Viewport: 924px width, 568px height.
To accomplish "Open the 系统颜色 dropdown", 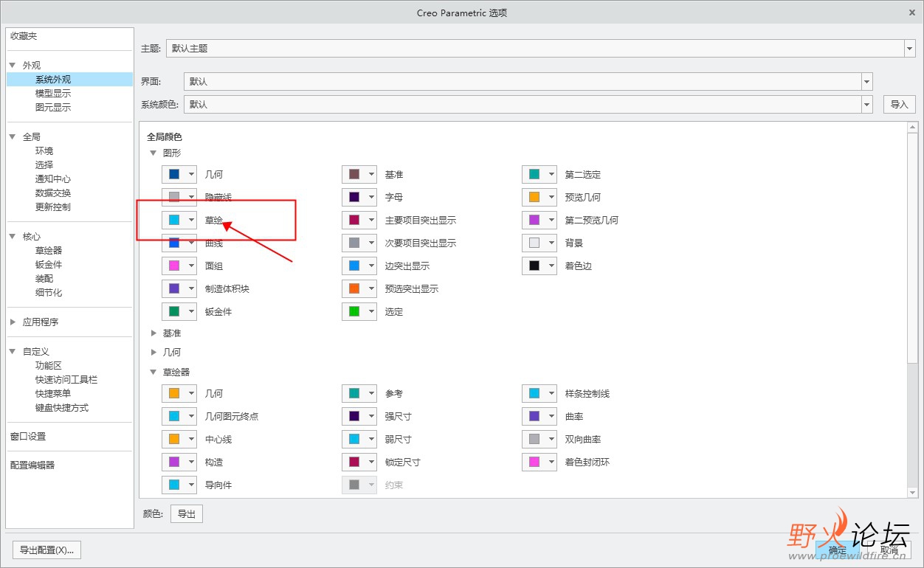I will [867, 104].
